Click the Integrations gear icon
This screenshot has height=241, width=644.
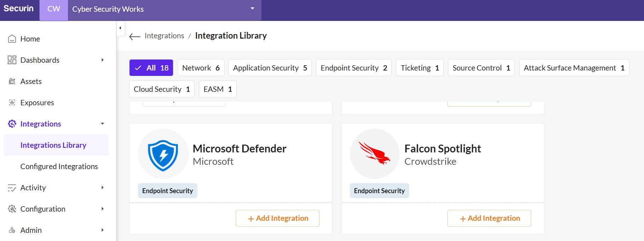pos(12,124)
